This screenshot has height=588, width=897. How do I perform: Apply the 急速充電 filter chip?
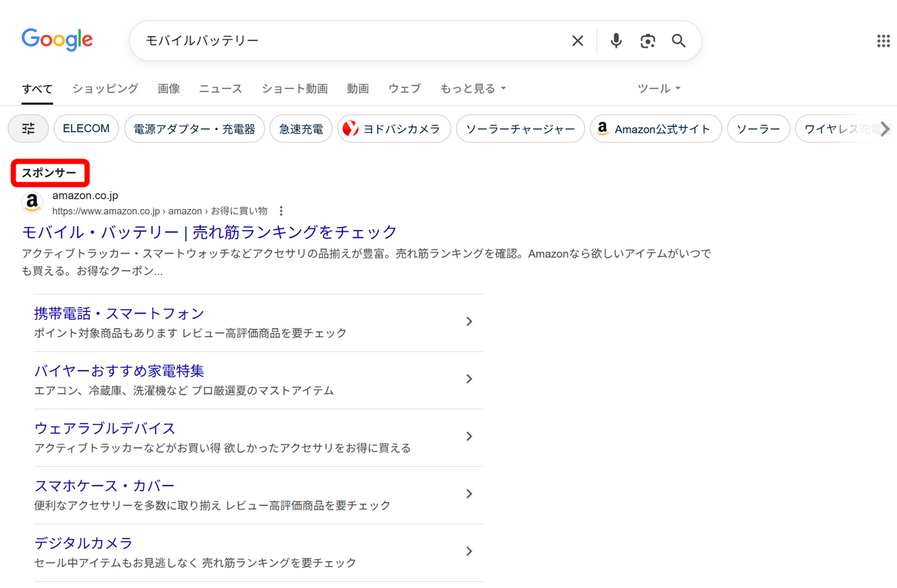[x=301, y=129]
